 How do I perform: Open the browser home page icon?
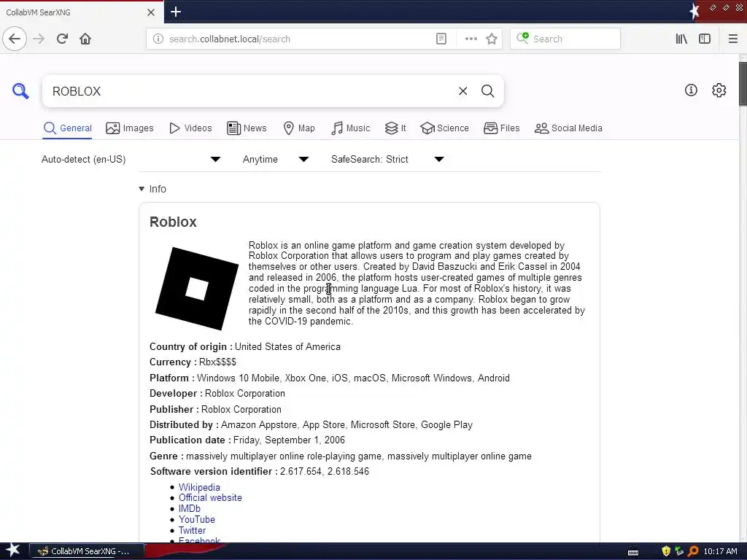click(85, 39)
